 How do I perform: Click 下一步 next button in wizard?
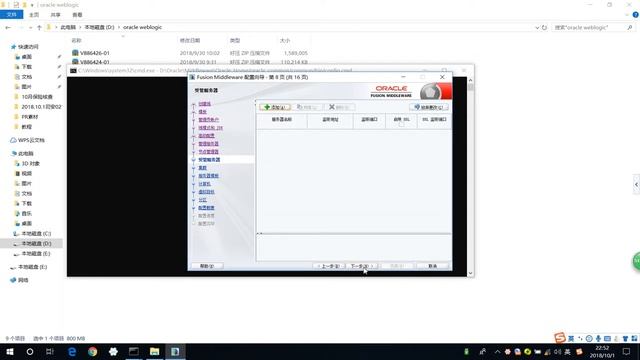point(362,266)
